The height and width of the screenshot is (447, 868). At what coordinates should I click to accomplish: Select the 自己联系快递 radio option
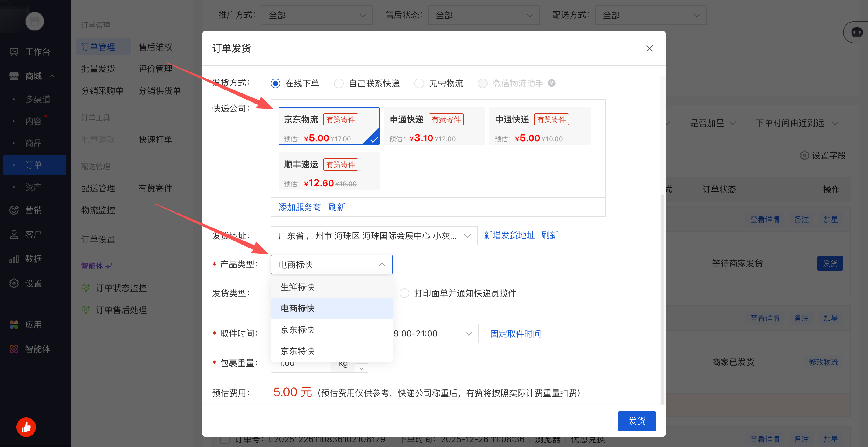pos(339,83)
